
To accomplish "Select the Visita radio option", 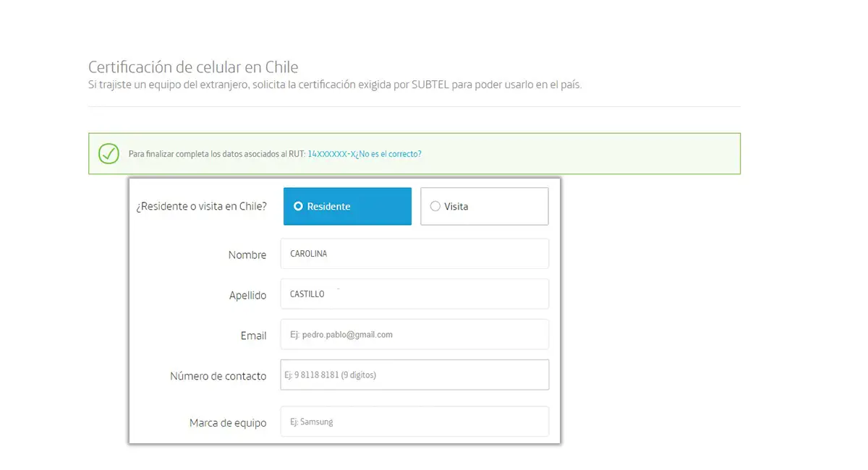I will pos(485,206).
